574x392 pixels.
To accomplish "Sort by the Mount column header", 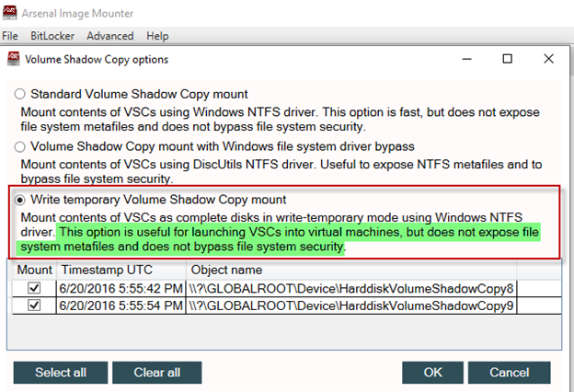I will 34,270.
